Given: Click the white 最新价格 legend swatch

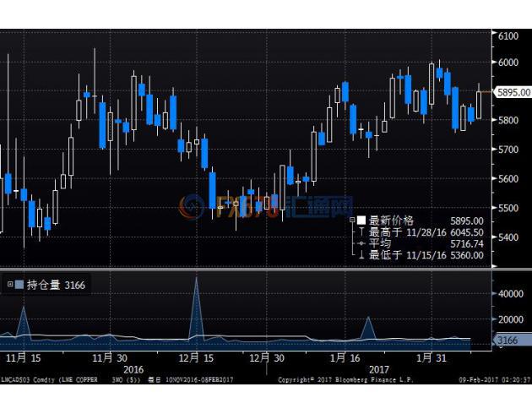Looking at the screenshot, I should (x=361, y=221).
